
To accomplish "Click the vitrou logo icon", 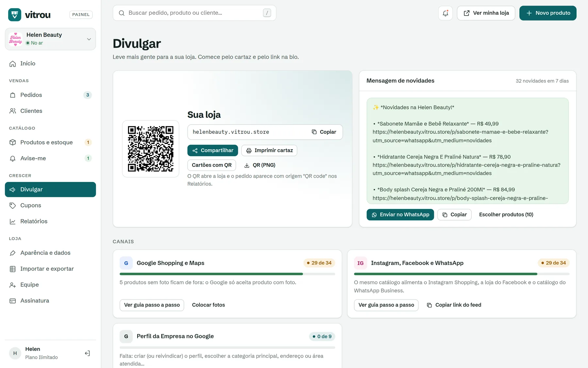I will (15, 15).
